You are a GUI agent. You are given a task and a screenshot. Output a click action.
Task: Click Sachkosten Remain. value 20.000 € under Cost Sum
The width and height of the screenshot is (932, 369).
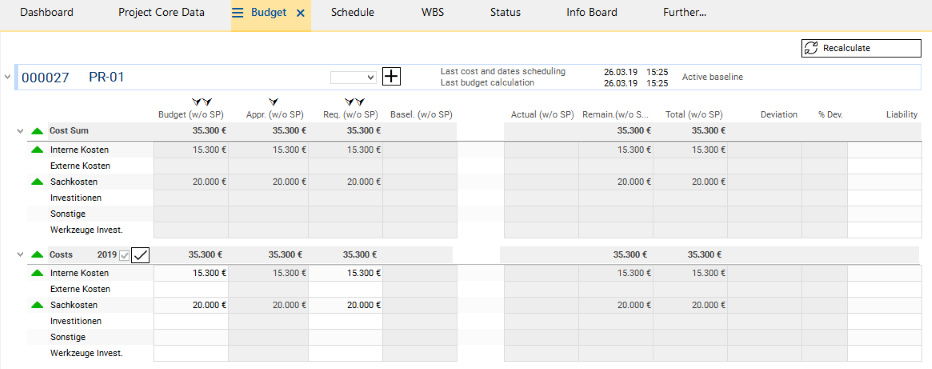tap(634, 182)
